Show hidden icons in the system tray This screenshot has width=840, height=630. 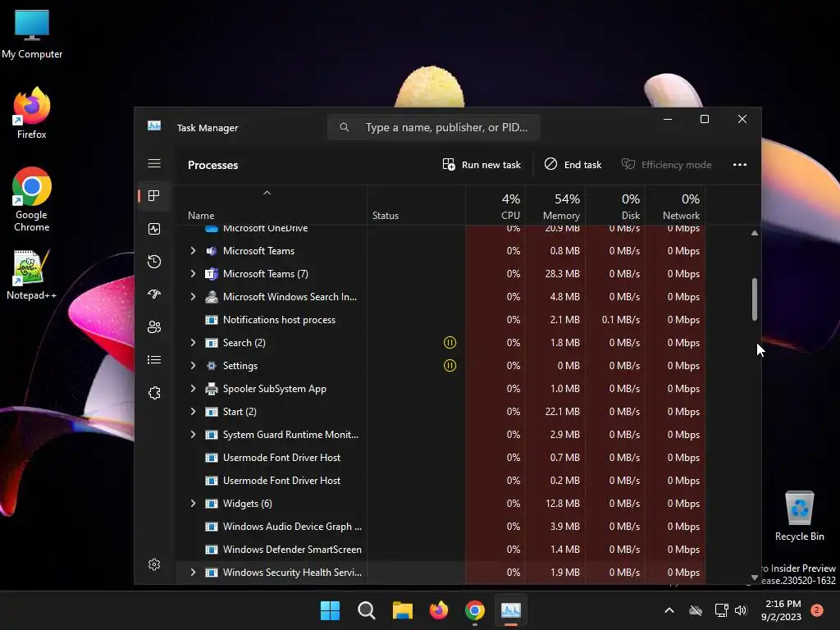tap(669, 610)
